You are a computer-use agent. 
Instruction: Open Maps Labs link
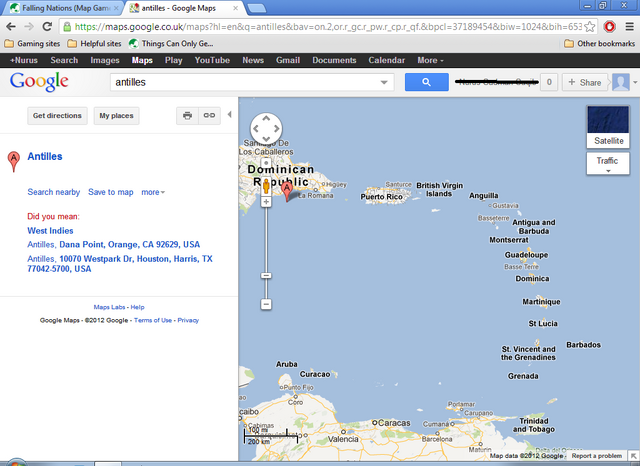point(109,307)
